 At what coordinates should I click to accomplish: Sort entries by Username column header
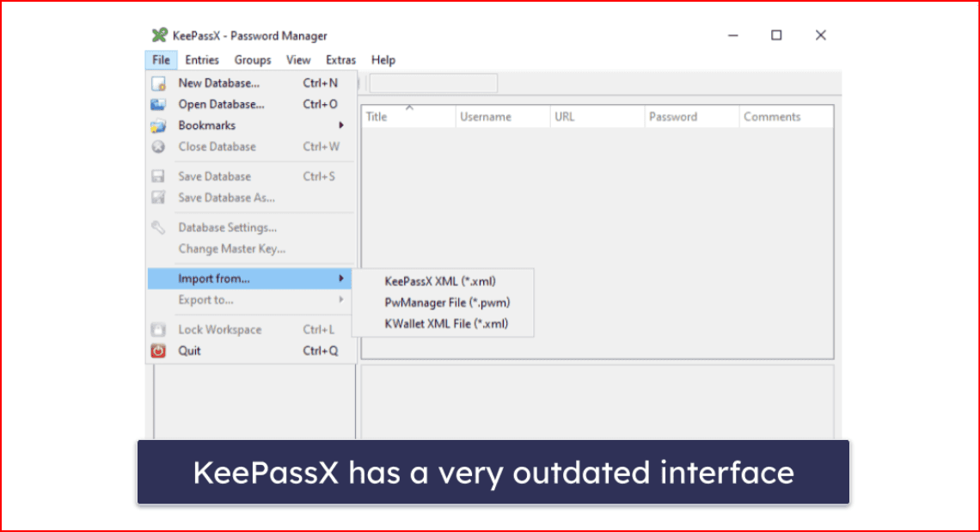point(502,117)
